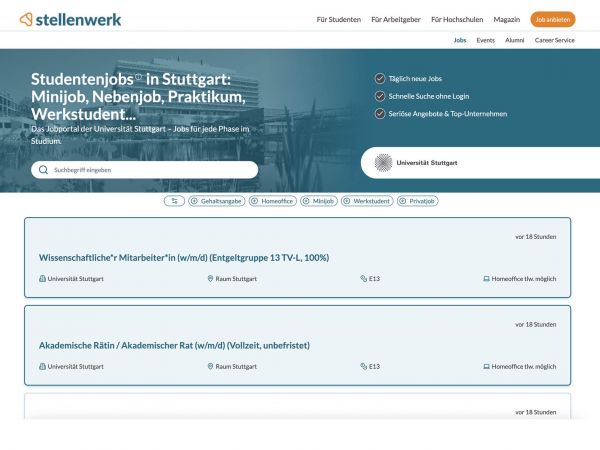Click employer icon in Akademische Rätin card

[x=42, y=366]
